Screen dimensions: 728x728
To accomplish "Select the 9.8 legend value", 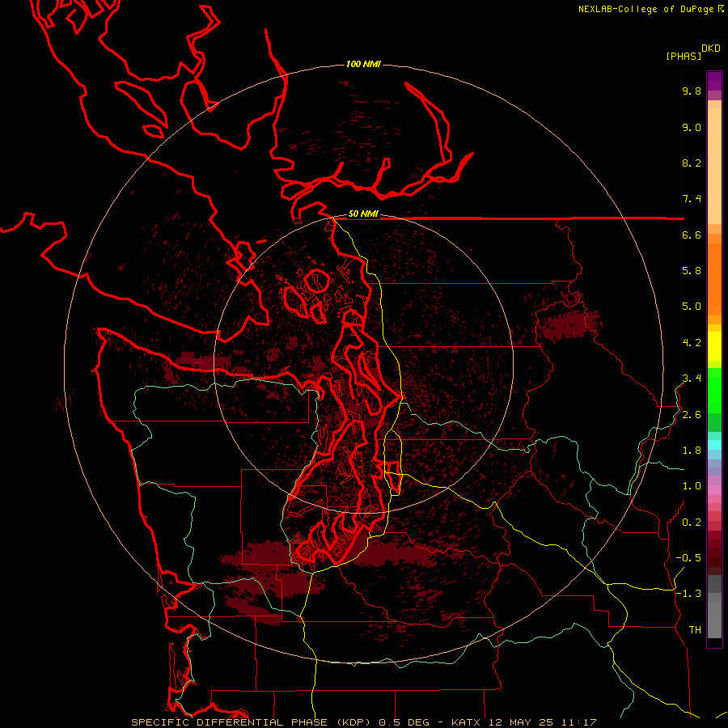I will 692,91.
